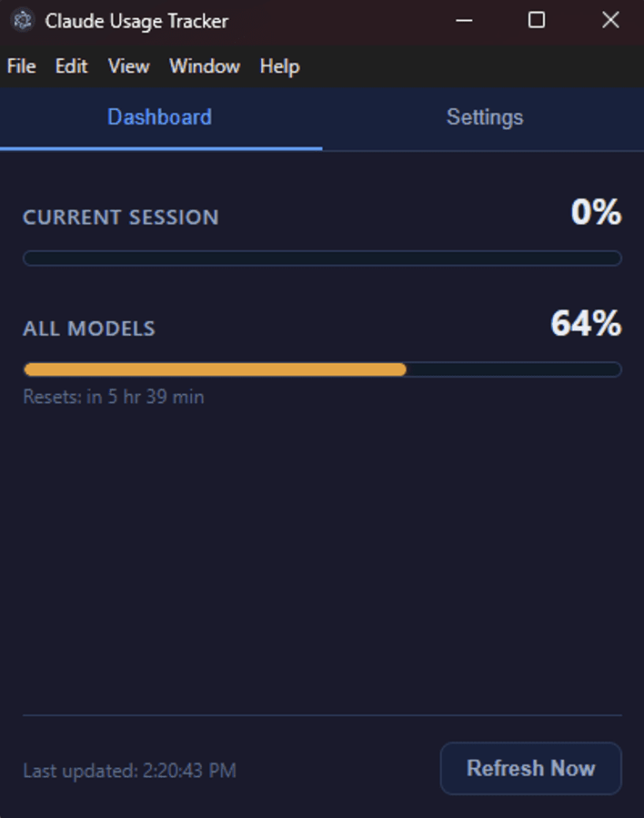Select the Dashboard tab

point(159,116)
